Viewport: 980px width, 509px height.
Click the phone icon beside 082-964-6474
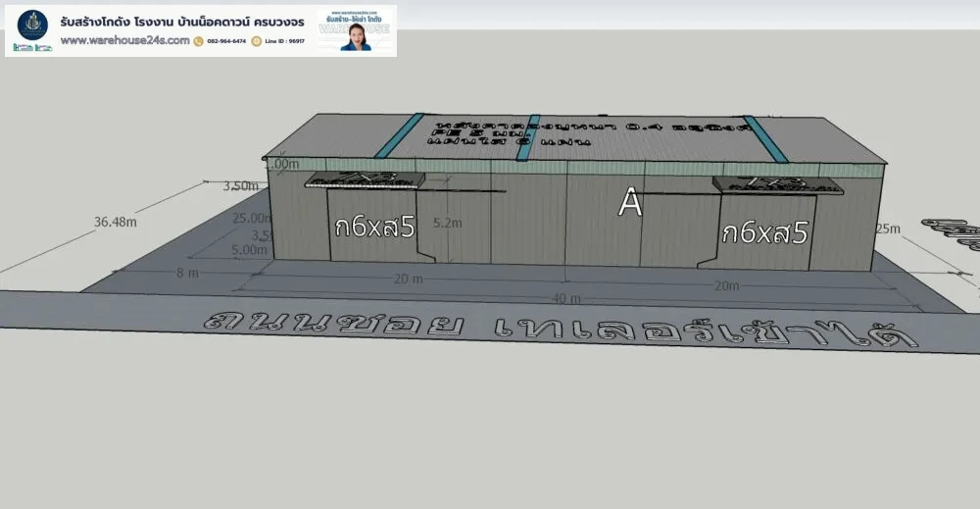tap(198, 41)
